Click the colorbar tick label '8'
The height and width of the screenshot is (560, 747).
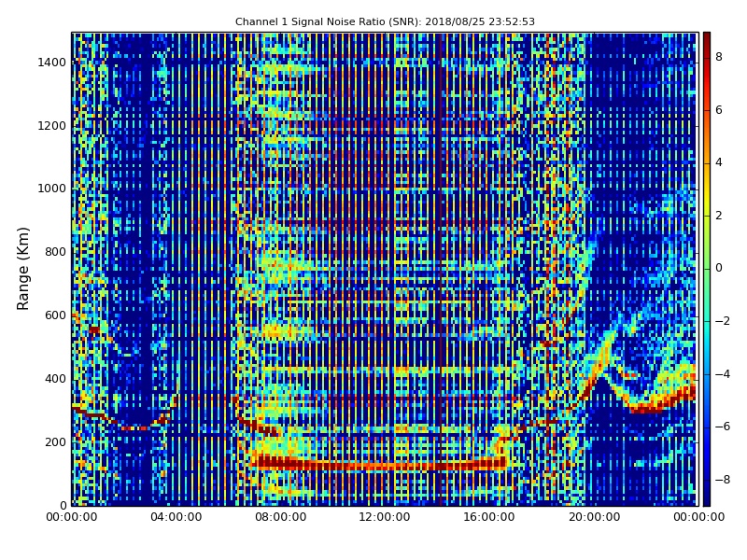(x=719, y=57)
